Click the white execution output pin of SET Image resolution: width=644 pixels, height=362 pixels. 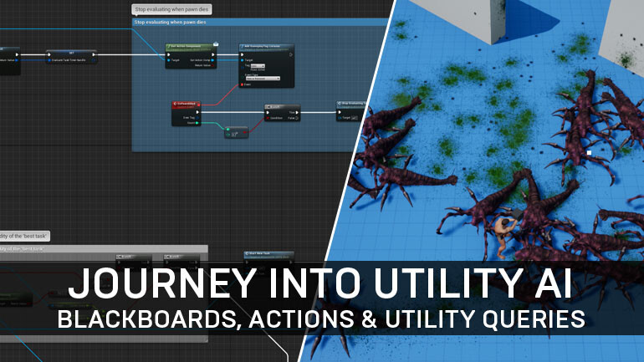pos(95,55)
